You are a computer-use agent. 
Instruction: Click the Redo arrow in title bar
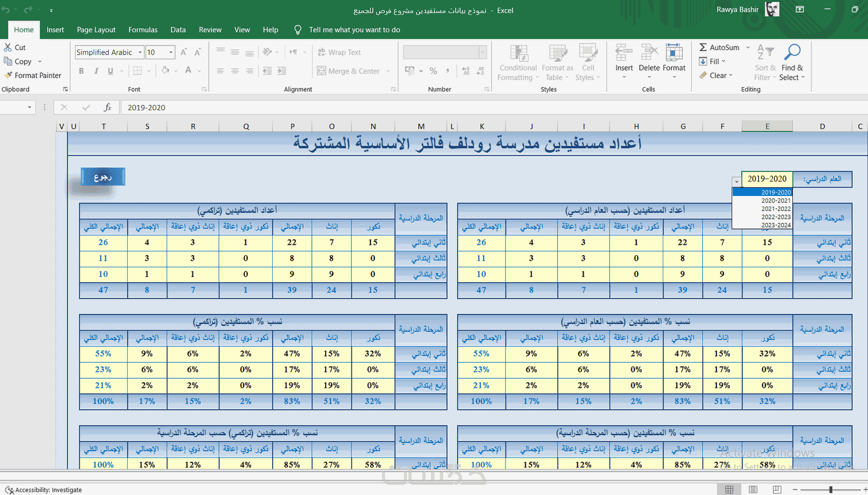point(28,10)
